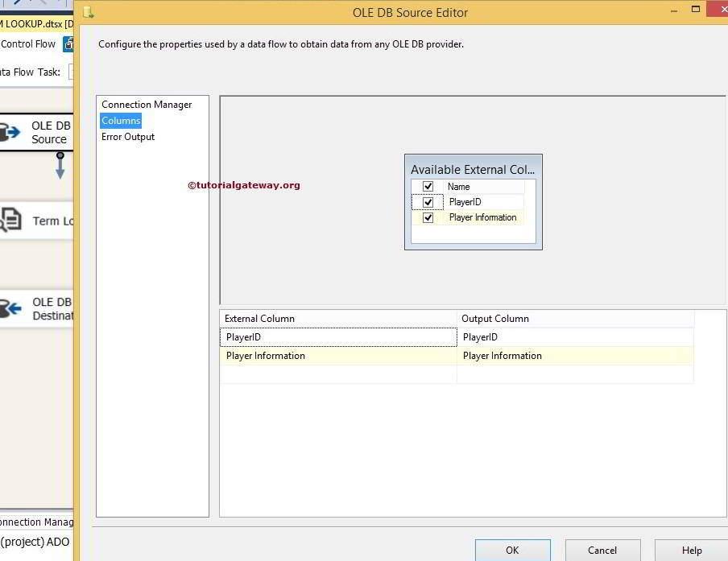
Task: Open the Data Flow Task dropdown
Action: (73, 72)
